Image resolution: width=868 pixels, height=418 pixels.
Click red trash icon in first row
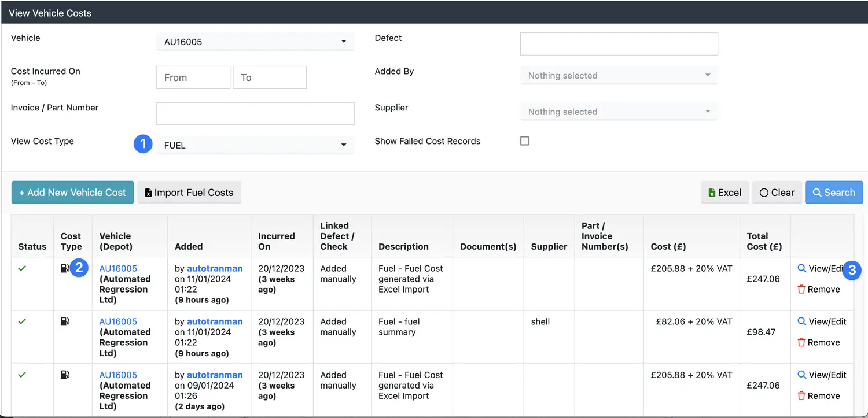pos(801,289)
